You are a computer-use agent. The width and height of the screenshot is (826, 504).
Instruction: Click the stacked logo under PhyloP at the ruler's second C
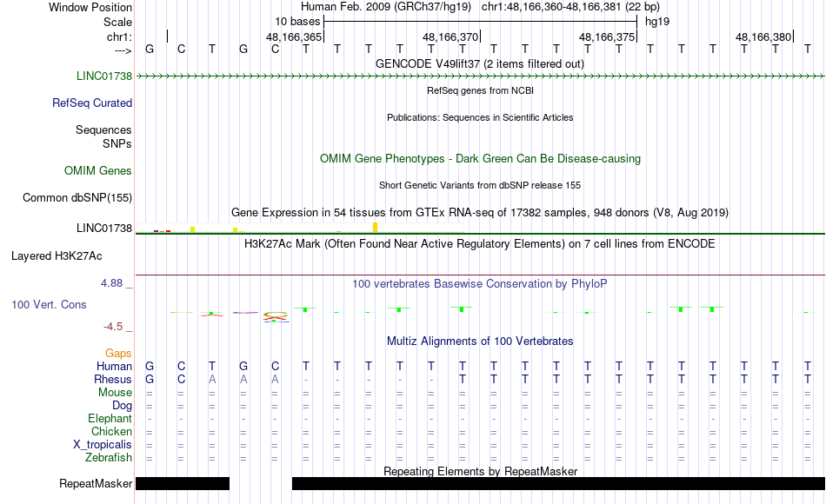click(275, 316)
